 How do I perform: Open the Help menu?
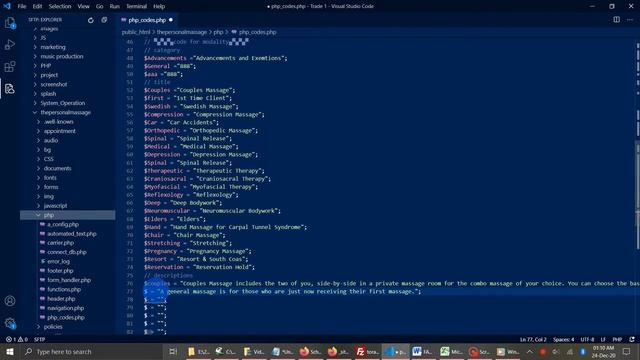point(159,6)
